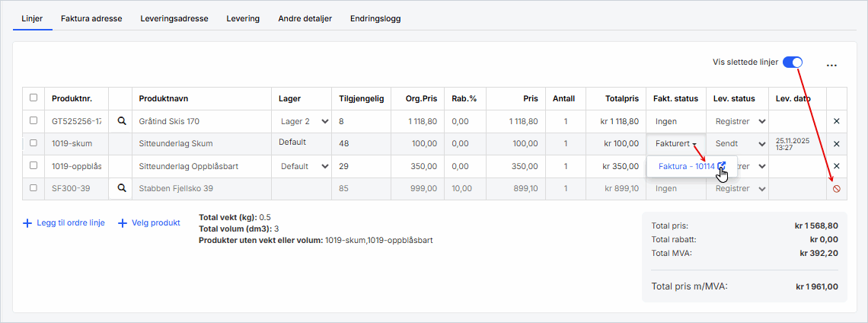The height and width of the screenshot is (323, 868).
Task: Click the Velg produkt button
Action: 149,223
